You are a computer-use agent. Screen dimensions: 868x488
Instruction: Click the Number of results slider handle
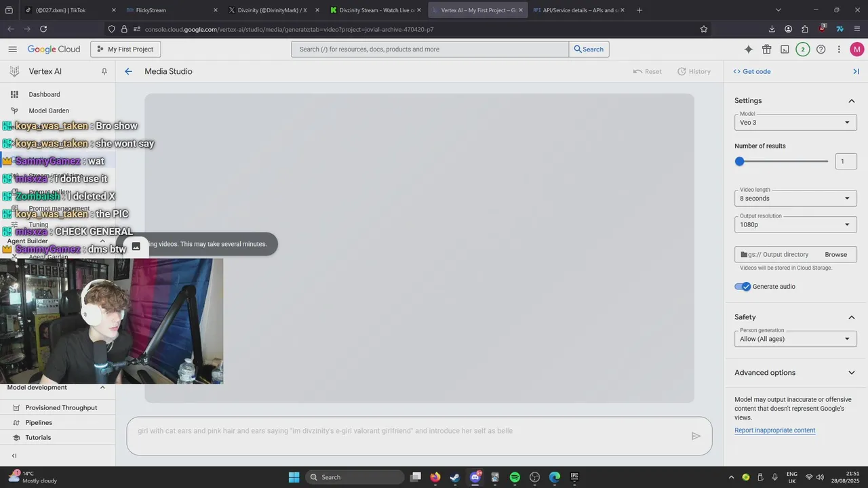coord(740,161)
